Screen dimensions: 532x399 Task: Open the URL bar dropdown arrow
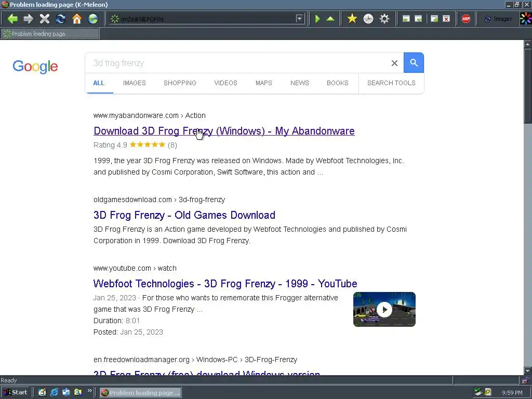pyautogui.click(x=299, y=19)
